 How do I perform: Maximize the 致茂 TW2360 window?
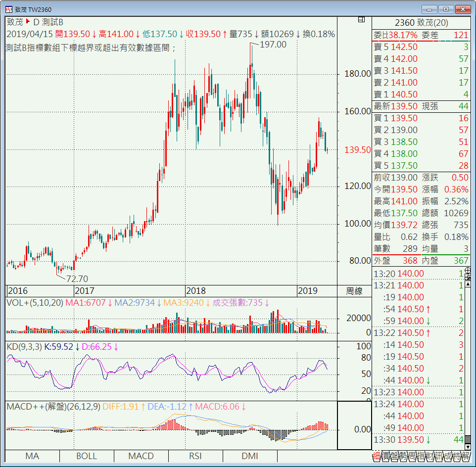click(446, 9)
